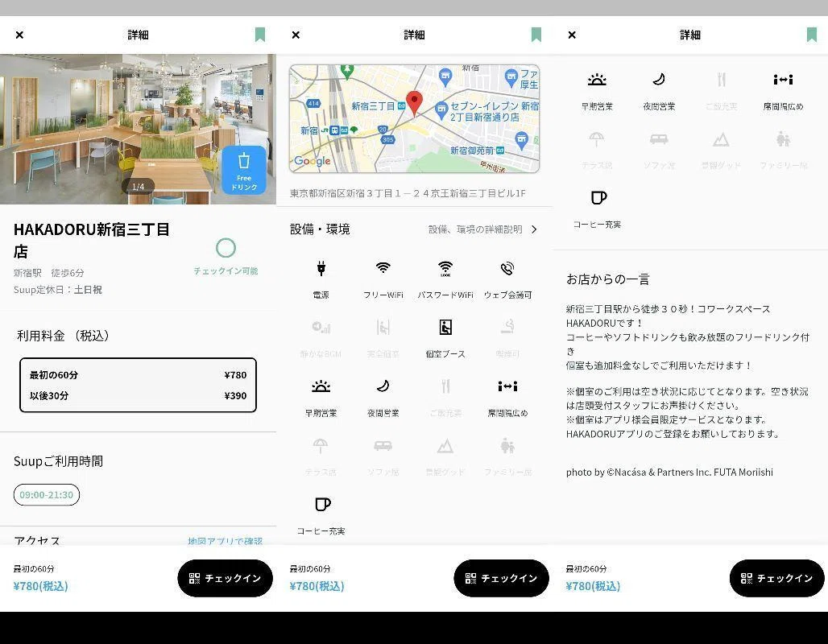Tap the 1/4 photo counter

138,186
